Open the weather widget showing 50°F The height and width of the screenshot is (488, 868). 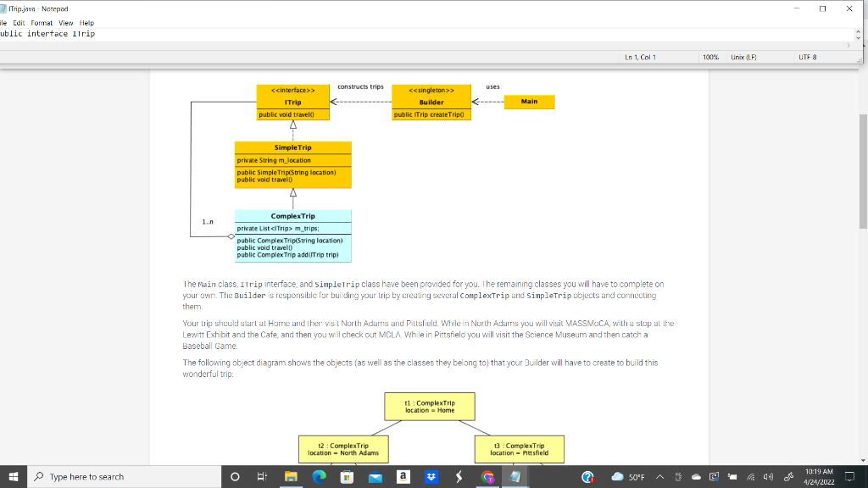pos(627,477)
